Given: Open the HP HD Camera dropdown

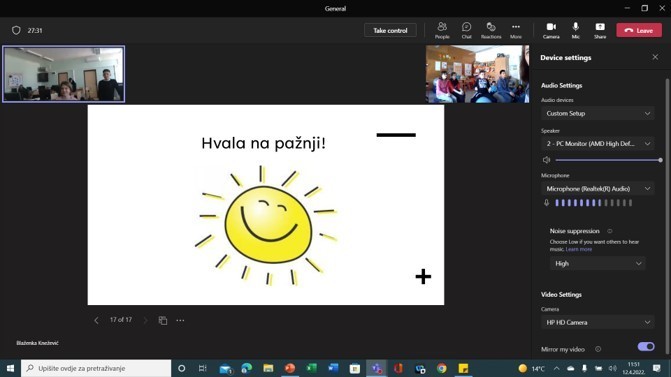Looking at the screenshot, I should tap(598, 322).
